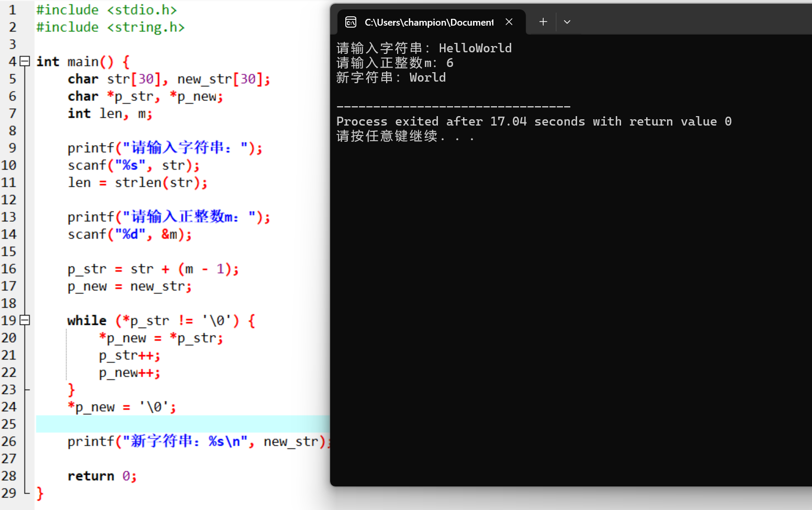
Task: Click 'World' result in terminal output
Action: click(427, 77)
